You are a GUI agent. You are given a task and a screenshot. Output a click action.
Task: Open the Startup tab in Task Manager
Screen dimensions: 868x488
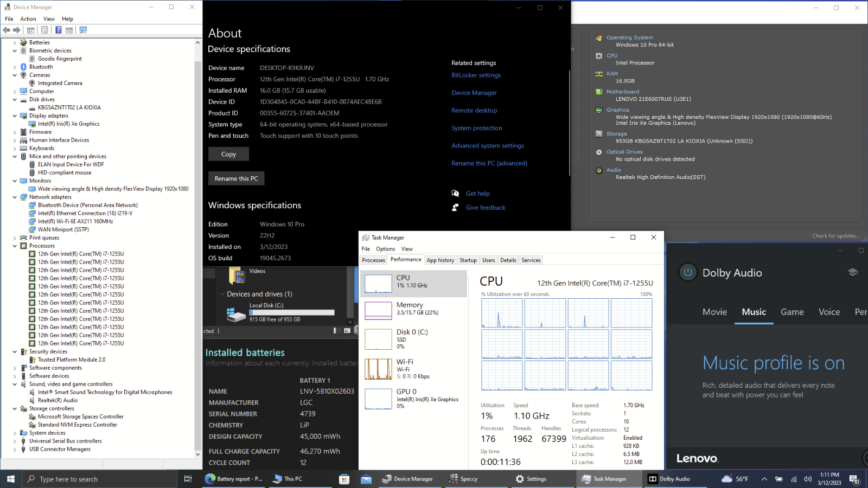(x=468, y=260)
